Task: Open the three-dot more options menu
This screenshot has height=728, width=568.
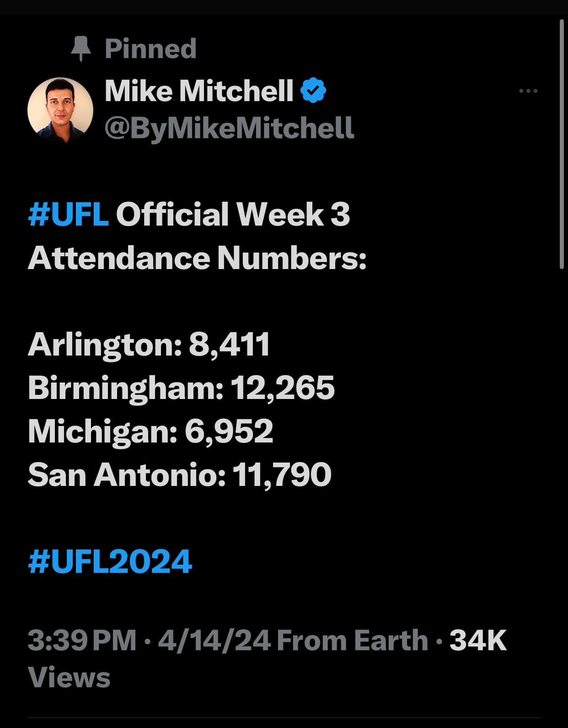Action: pos(529,91)
